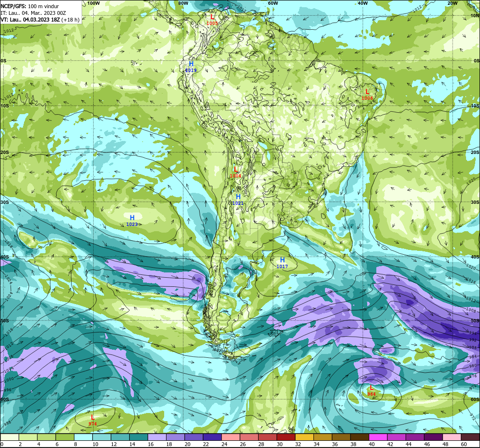Pick the dark teal legend swatch at 14

[138, 437]
